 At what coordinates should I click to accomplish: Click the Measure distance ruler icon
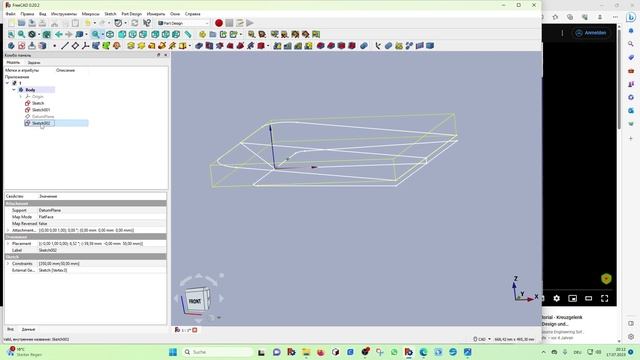(x=188, y=35)
